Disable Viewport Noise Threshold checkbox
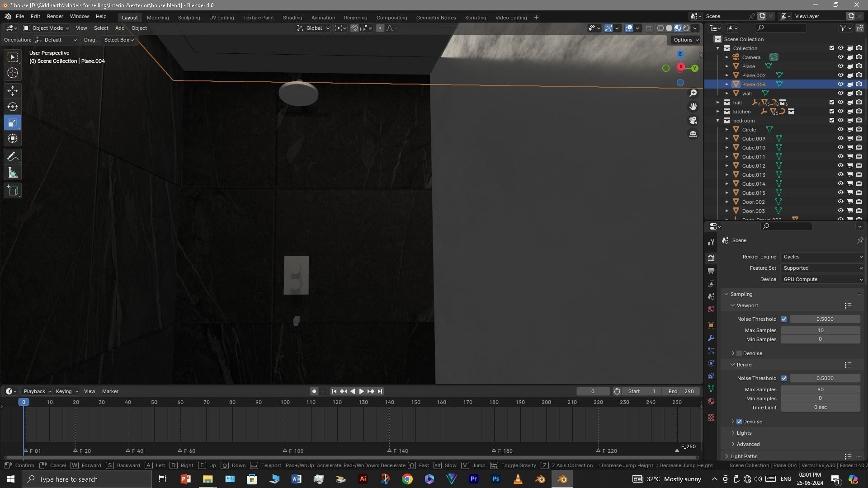 tap(784, 319)
